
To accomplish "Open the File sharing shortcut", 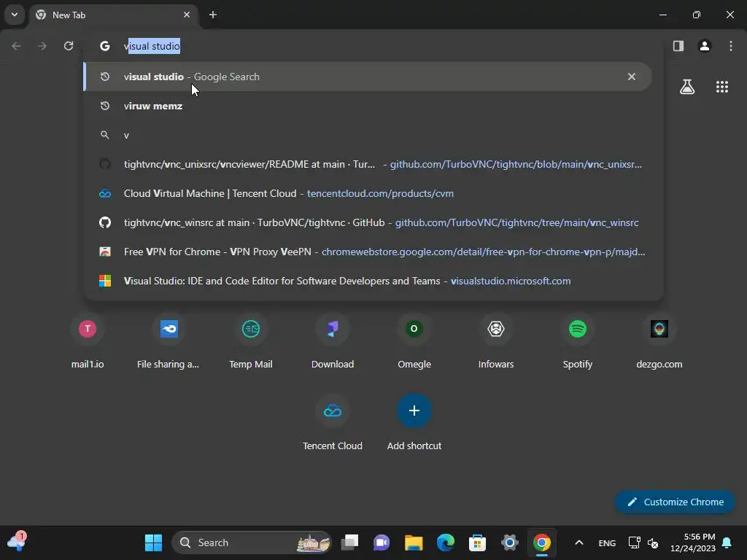I will point(169,341).
